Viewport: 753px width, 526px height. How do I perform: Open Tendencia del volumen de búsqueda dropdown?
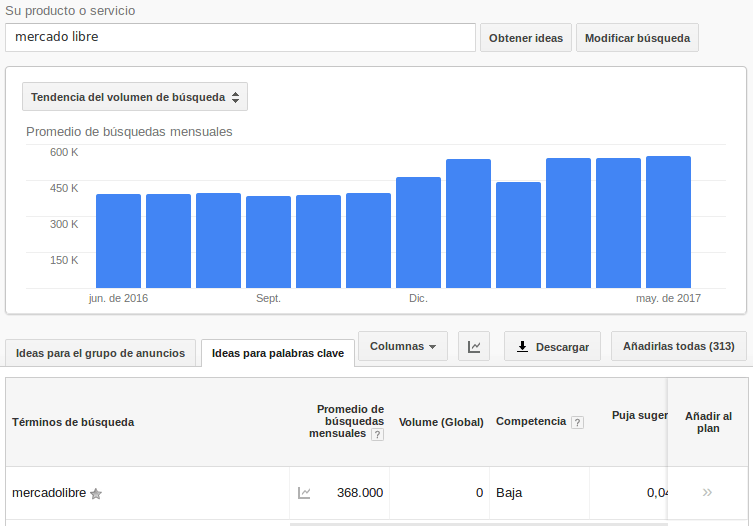pyautogui.click(x=135, y=97)
